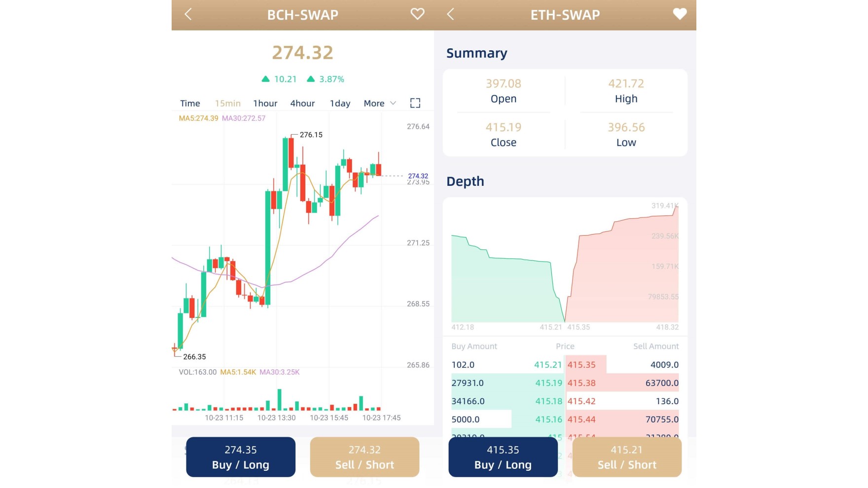
Task: Go back from the ETH-SWAP screen
Action: pyautogui.click(x=450, y=14)
